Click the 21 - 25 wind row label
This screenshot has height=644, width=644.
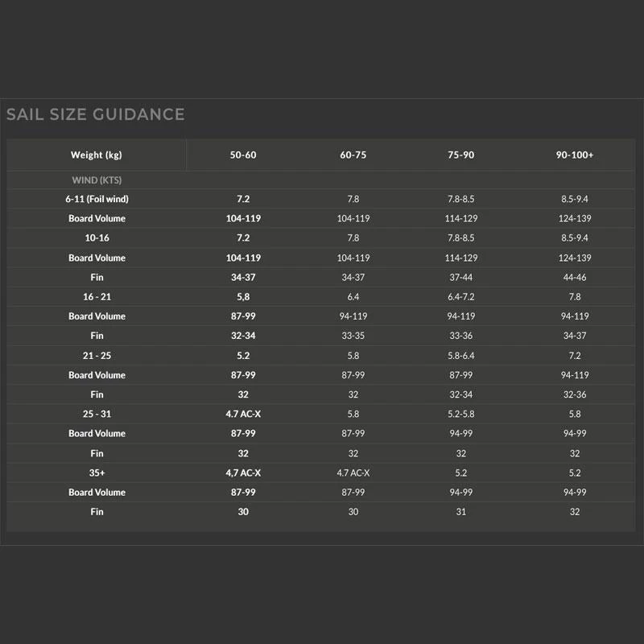coord(97,356)
